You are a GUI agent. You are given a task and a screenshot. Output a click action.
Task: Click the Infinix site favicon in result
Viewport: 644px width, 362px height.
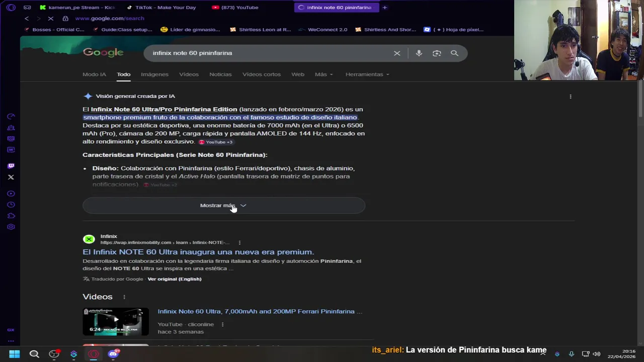tap(89, 239)
